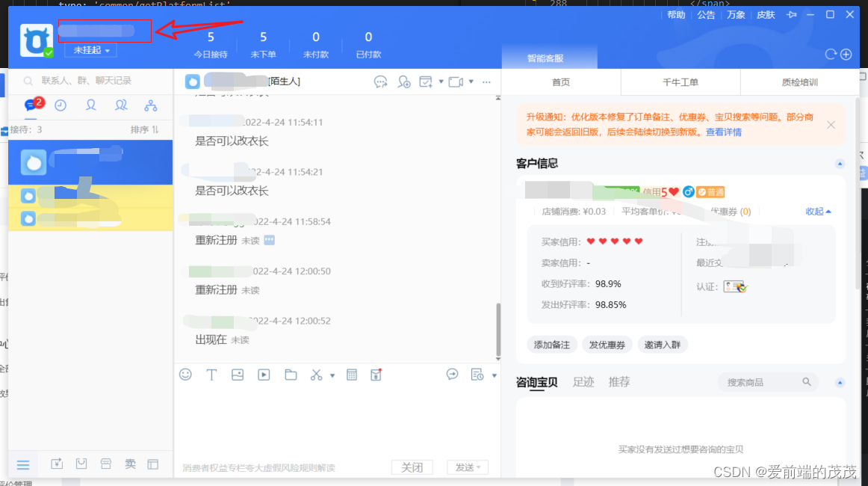Screen dimensions: 868x486
Task: Open the 公告 menu
Action: [x=706, y=15]
